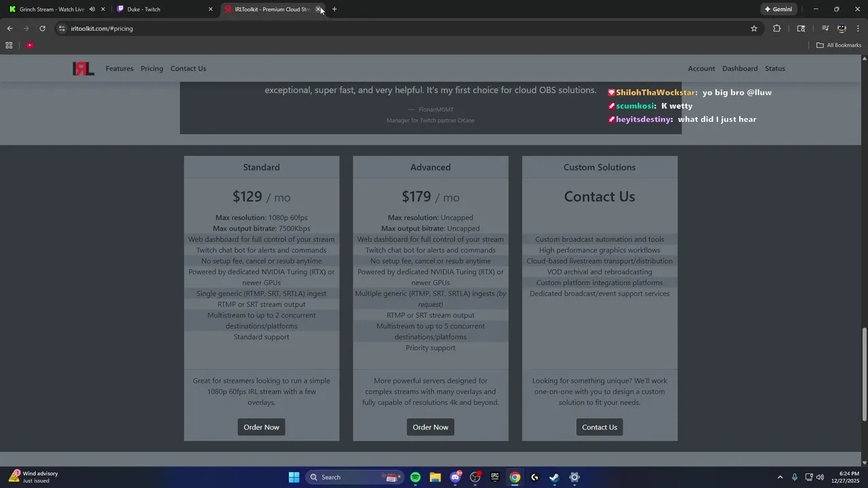The image size is (868, 488).
Task: Go to Pricing in the site nav
Action: tap(152, 68)
